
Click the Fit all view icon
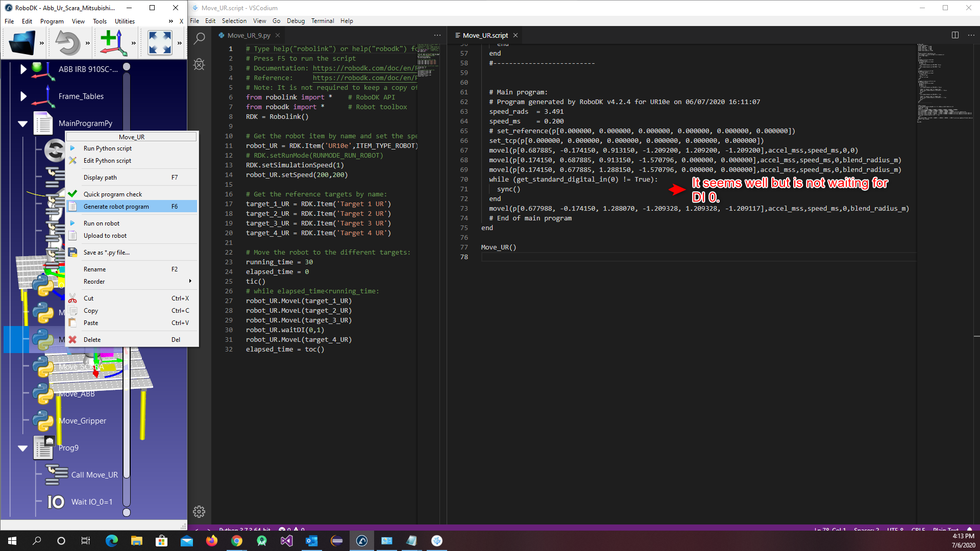(160, 43)
